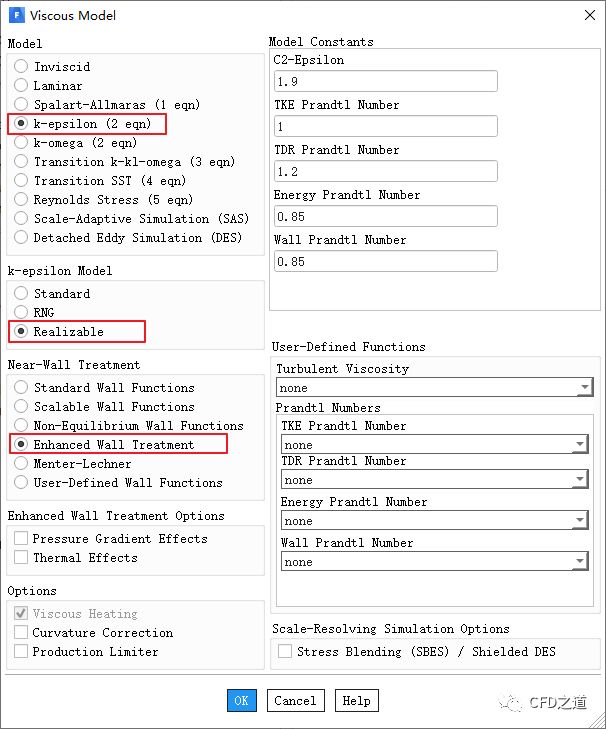Expand the TKE Prandtl Number UDF dropdown
The height and width of the screenshot is (729, 606).
[x=578, y=445]
